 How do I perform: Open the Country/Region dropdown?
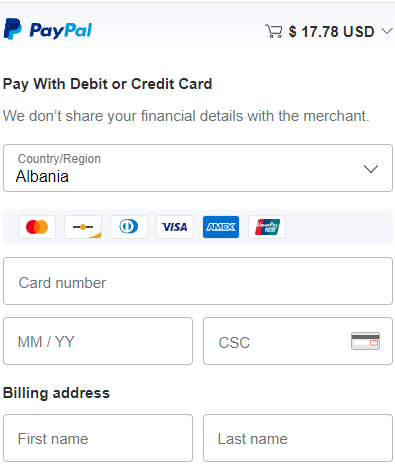click(198, 168)
